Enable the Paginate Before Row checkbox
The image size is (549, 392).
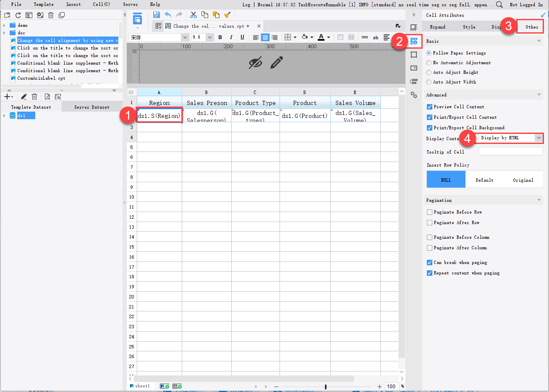pyautogui.click(x=429, y=212)
